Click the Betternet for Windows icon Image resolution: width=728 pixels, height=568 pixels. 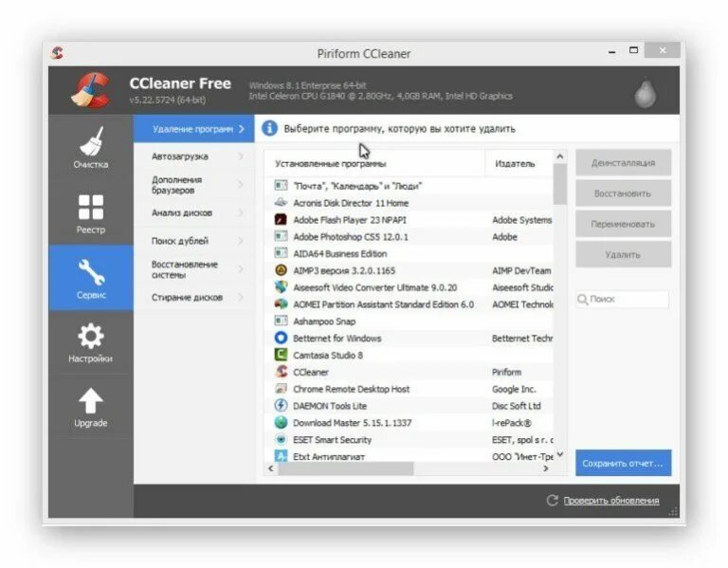(x=281, y=338)
